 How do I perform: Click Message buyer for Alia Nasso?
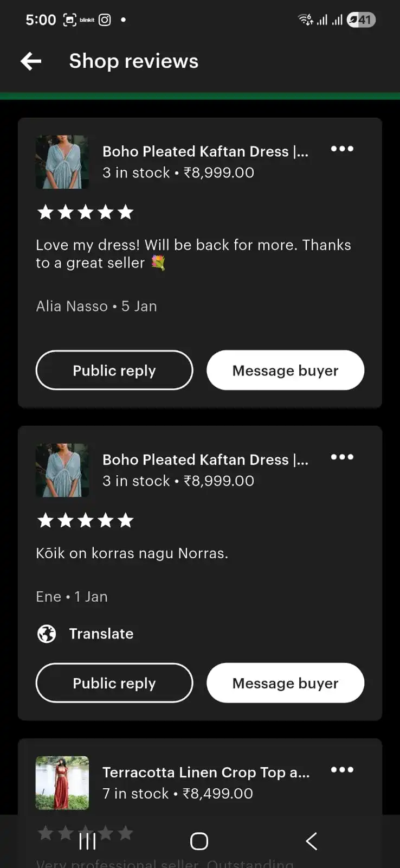(285, 370)
